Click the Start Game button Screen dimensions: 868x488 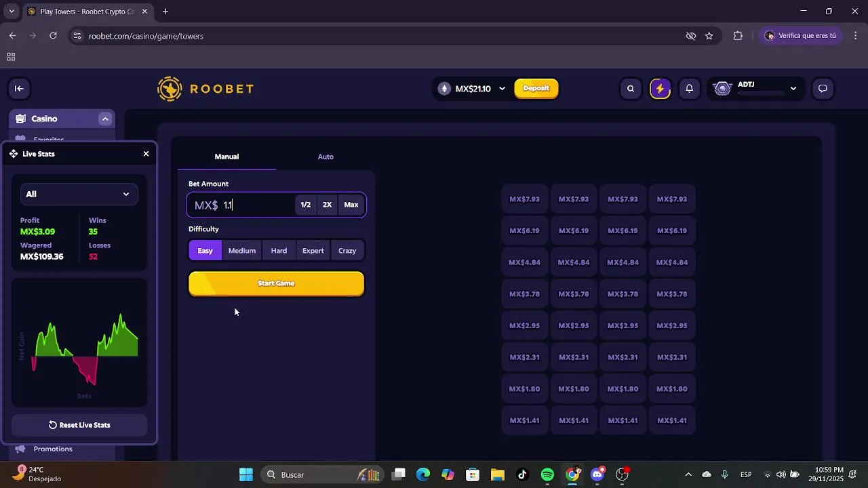coord(277,284)
